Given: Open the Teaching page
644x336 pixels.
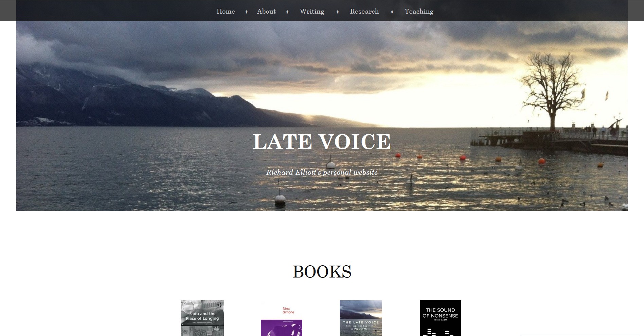Looking at the screenshot, I should pyautogui.click(x=419, y=12).
